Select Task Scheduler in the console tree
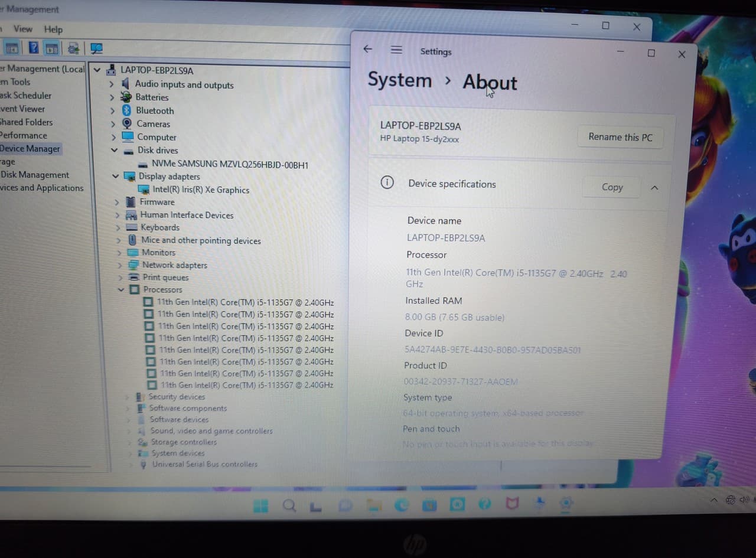 25,95
